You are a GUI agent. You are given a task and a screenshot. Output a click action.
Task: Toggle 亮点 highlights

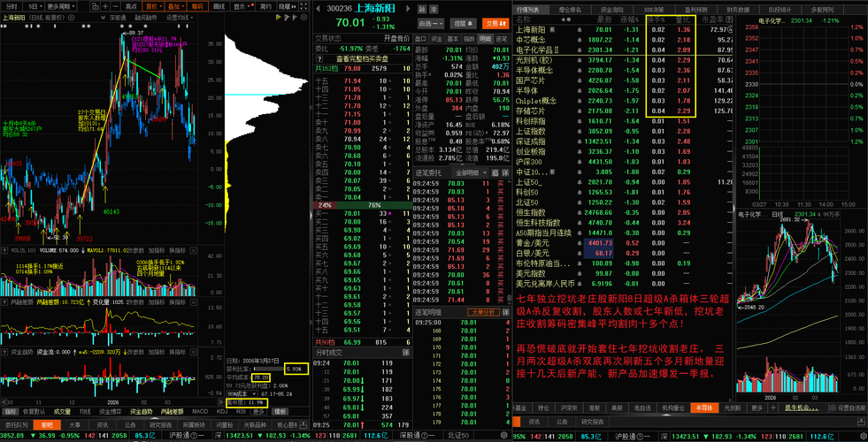pos(131,6)
